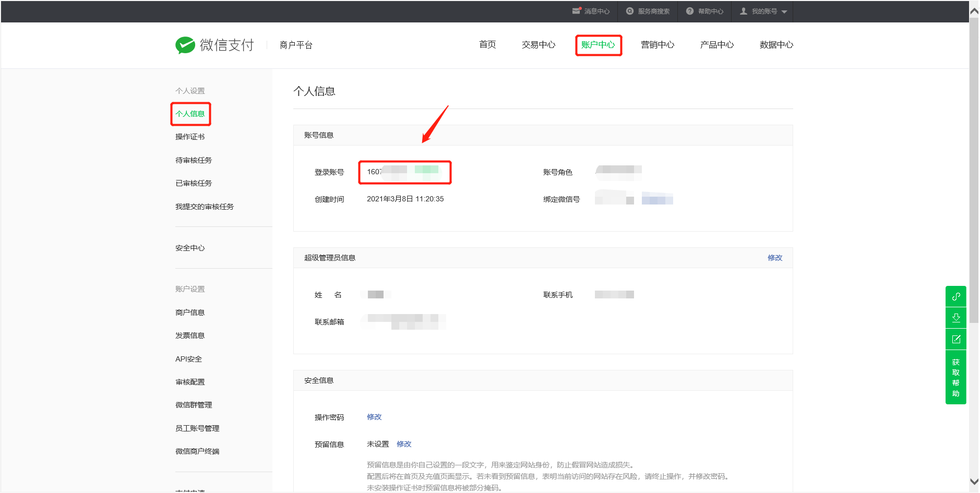980x493 pixels.
Task: Open 已审核任务 in the sidebar
Action: click(194, 183)
